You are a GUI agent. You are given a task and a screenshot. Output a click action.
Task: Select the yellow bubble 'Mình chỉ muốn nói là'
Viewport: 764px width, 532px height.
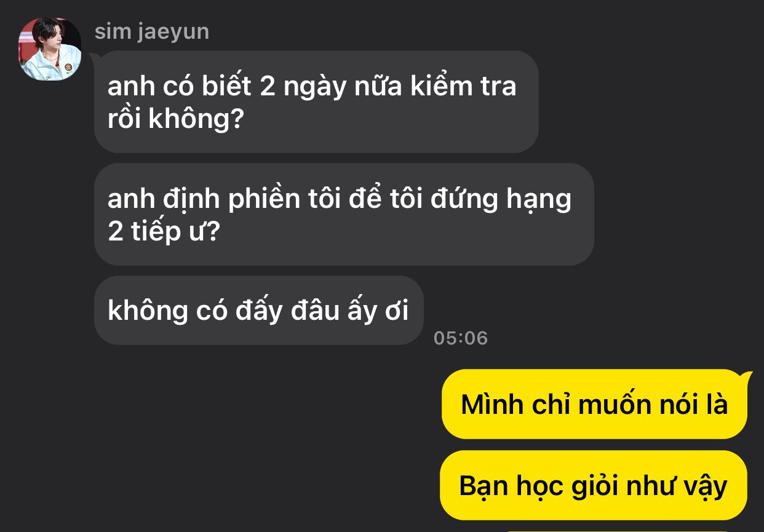click(594, 404)
